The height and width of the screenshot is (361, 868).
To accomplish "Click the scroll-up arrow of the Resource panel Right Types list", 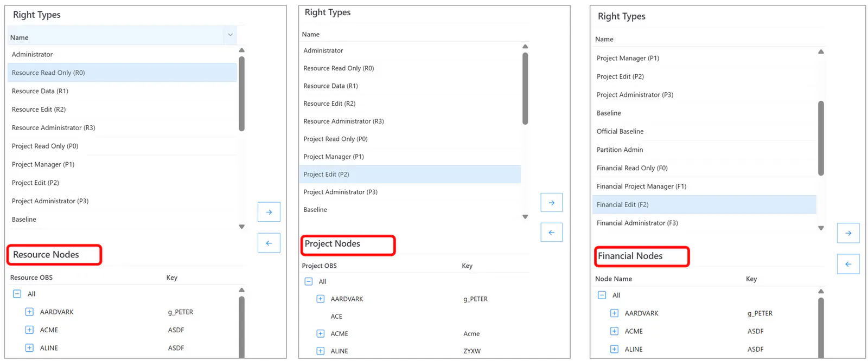I will point(242,50).
